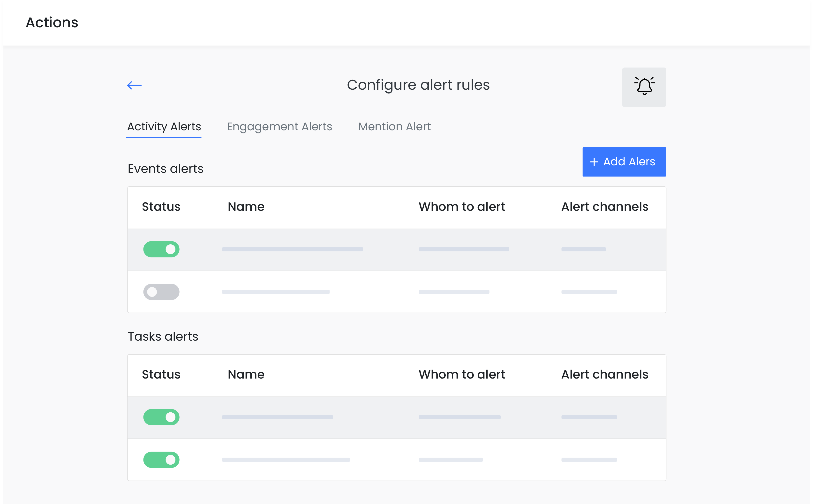Click Alert channels header in the Tasks table

[604, 374]
